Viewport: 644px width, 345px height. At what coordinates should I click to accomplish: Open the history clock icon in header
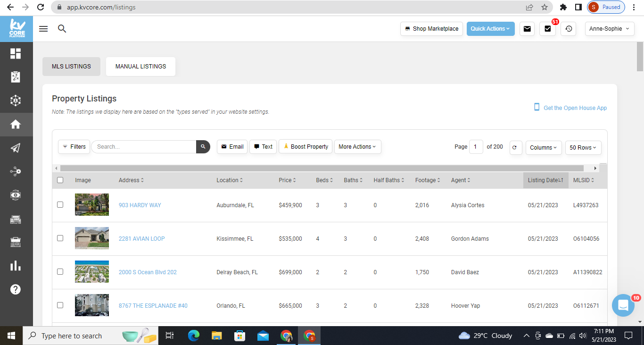coord(569,29)
